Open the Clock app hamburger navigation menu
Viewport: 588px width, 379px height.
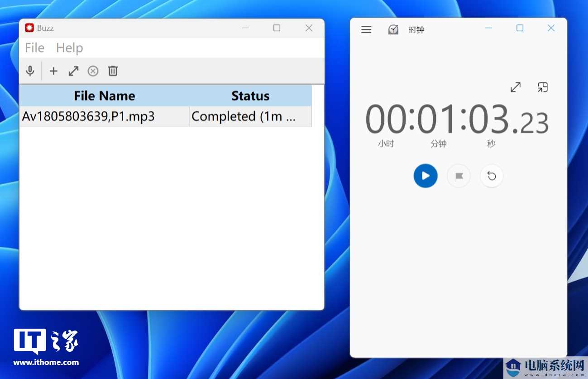tap(366, 30)
